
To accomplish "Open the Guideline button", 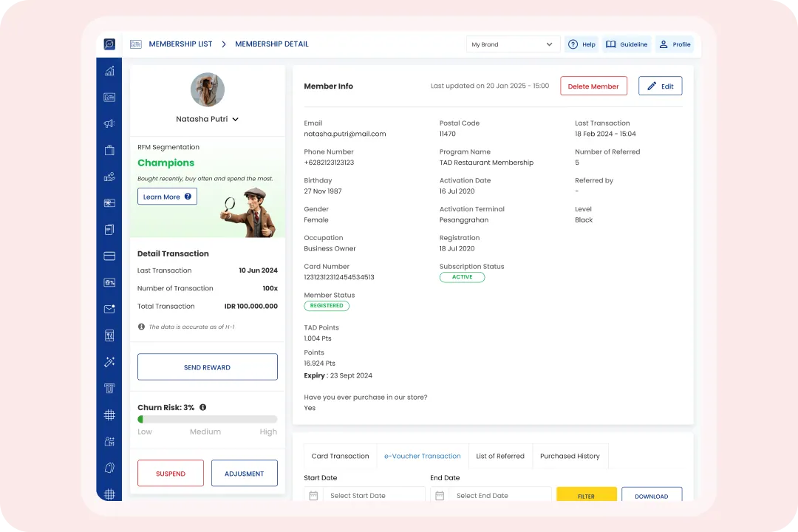I will [627, 44].
